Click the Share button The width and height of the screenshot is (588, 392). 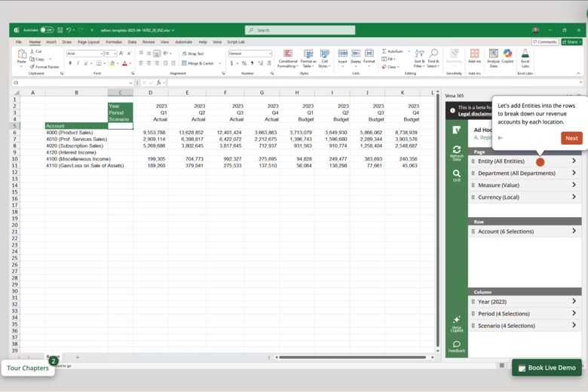click(x=571, y=42)
